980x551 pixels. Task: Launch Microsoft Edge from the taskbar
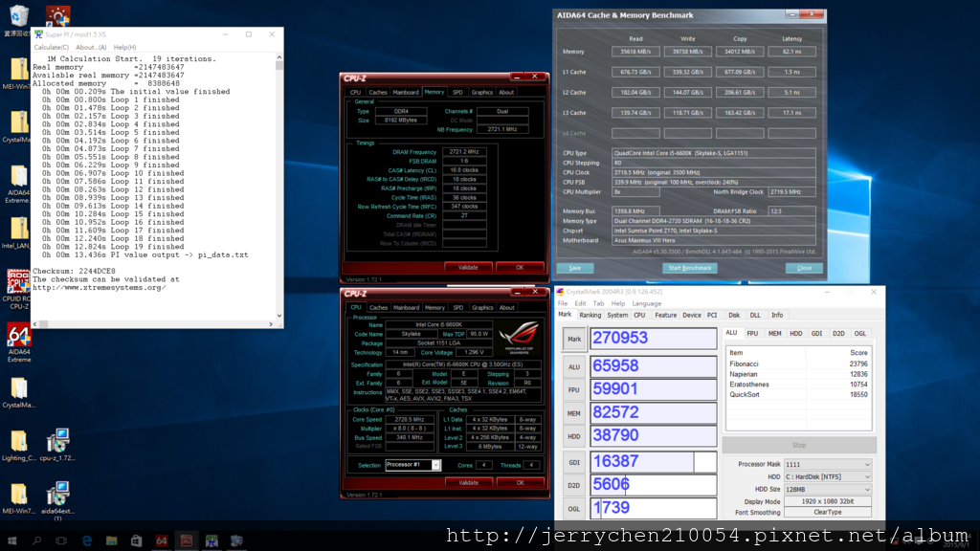tap(87, 540)
